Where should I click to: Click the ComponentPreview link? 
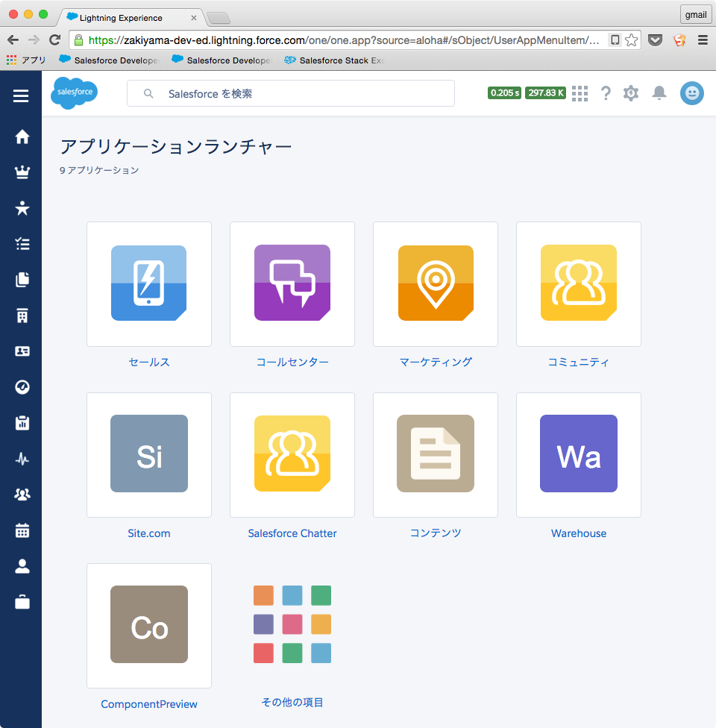point(149,704)
